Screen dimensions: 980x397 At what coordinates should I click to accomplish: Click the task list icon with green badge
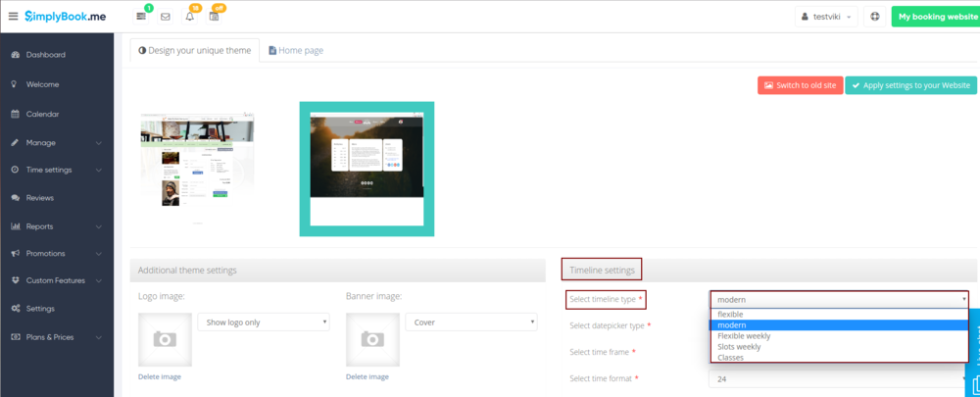point(142,17)
